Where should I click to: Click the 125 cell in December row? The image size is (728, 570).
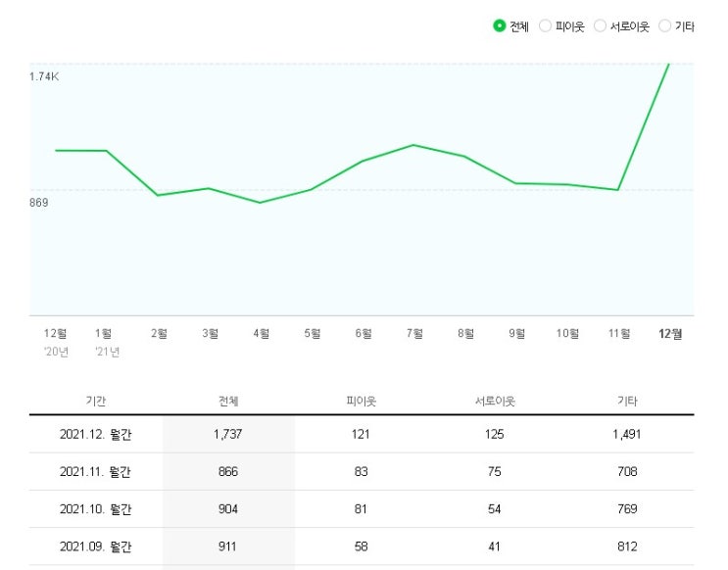coord(495,435)
